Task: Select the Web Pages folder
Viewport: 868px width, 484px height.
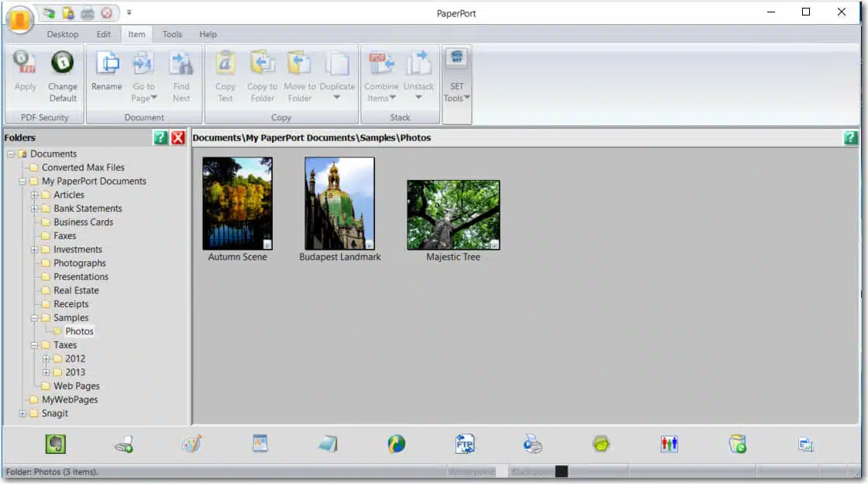Action: click(x=77, y=386)
